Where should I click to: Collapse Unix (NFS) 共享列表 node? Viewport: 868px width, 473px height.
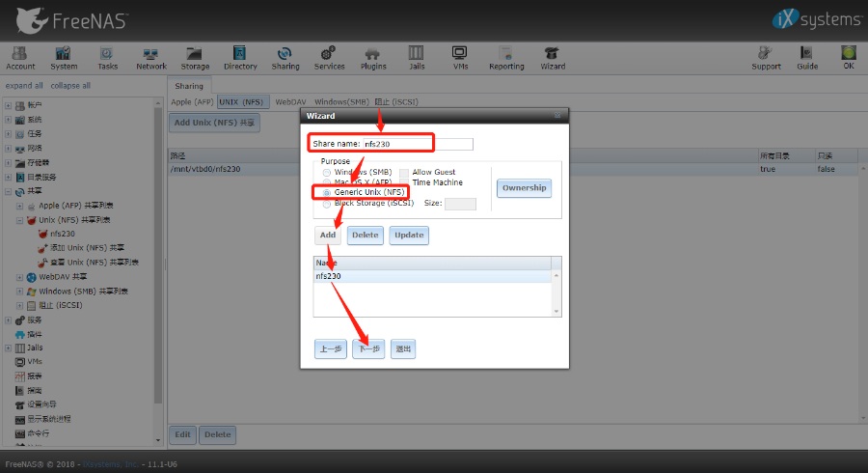click(19, 220)
